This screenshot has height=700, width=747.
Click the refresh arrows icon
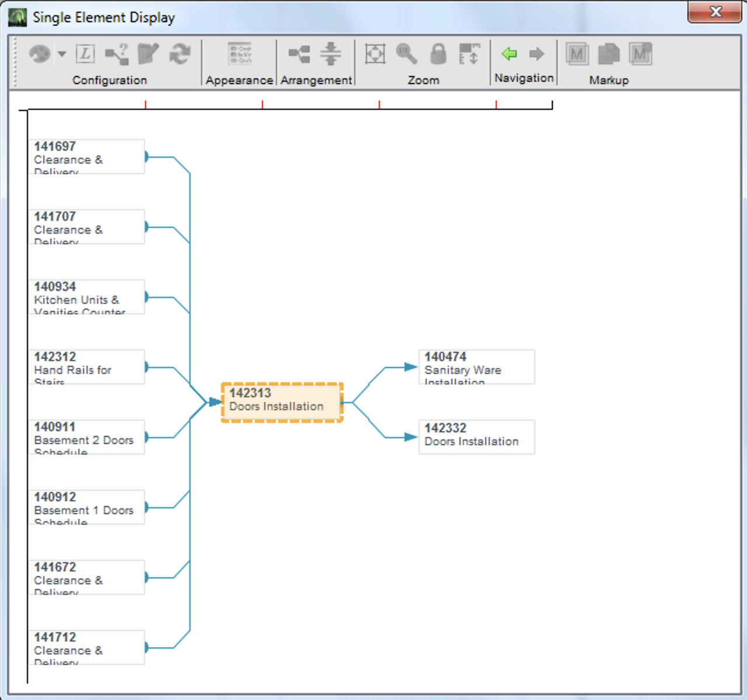pos(179,54)
